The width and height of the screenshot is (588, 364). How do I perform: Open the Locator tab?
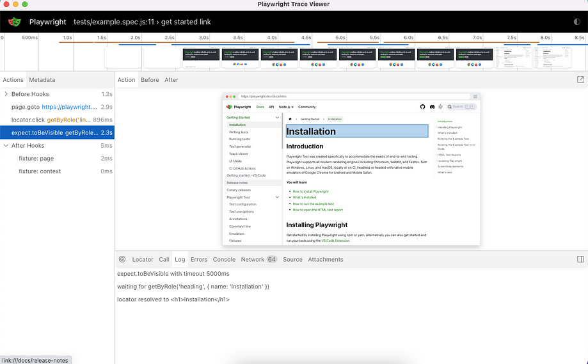coord(143,260)
